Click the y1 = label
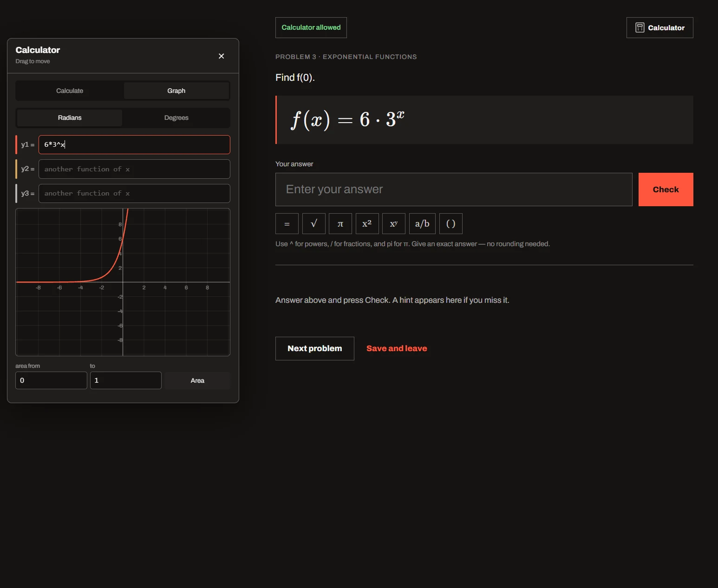This screenshot has height=588, width=718. click(28, 144)
